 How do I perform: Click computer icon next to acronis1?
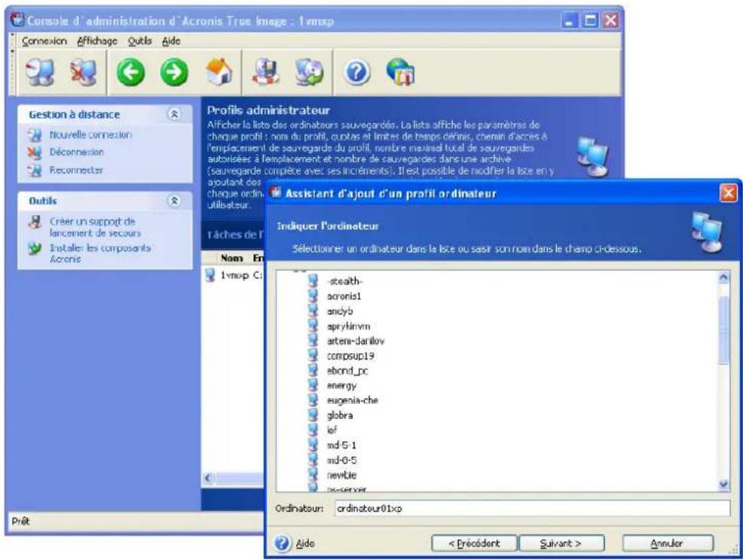point(313,296)
